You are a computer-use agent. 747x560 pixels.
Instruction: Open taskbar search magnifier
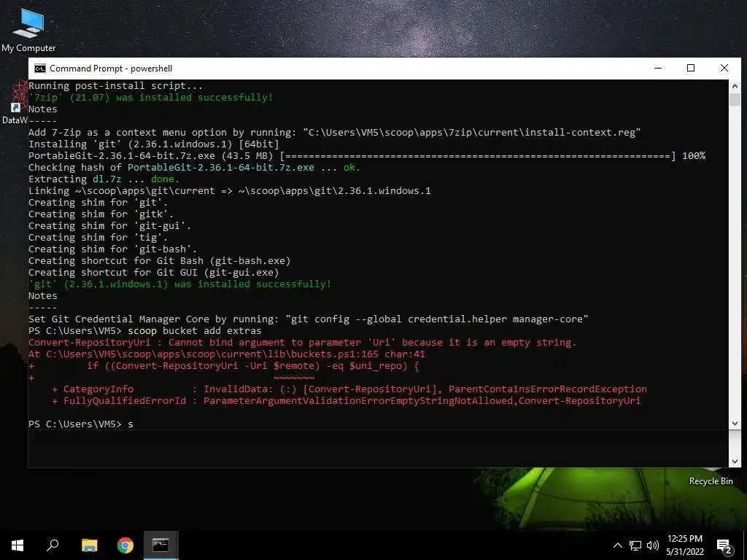[x=53, y=545]
